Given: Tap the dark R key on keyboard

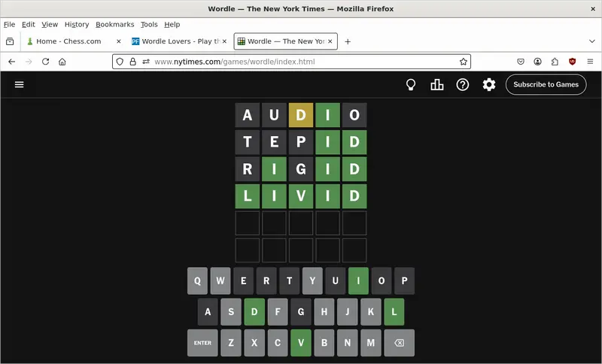Looking at the screenshot, I should (266, 281).
